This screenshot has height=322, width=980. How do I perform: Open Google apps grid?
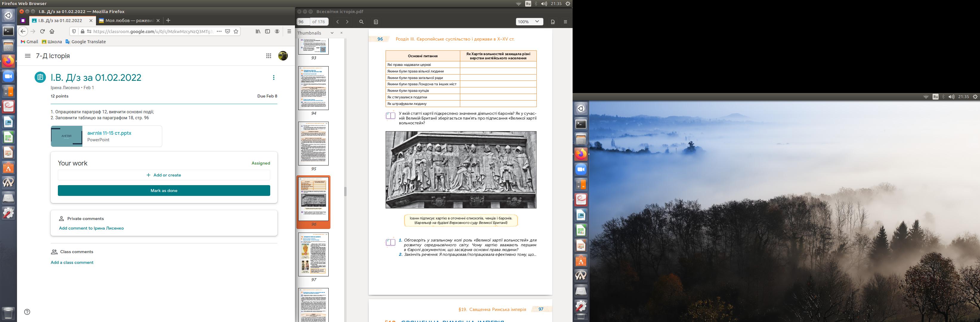(x=269, y=56)
